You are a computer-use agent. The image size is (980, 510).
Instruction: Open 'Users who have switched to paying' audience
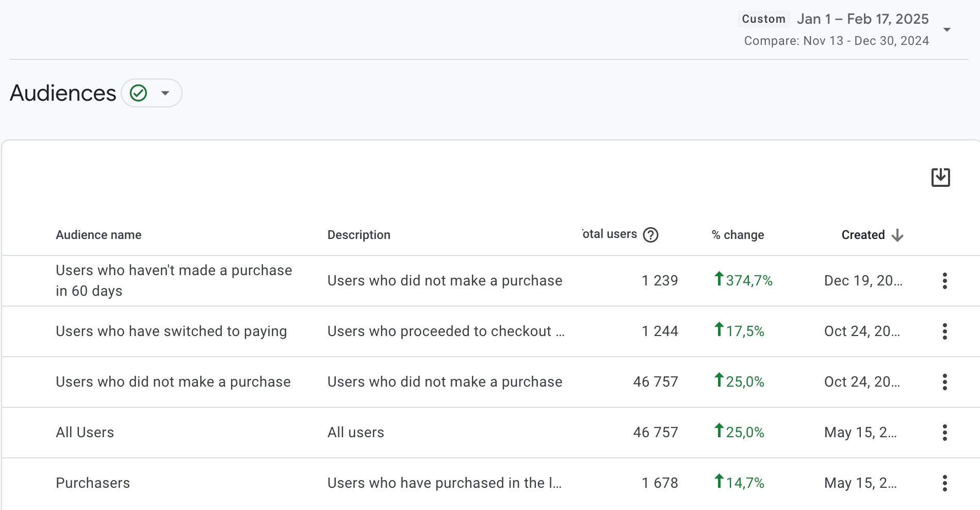171,331
